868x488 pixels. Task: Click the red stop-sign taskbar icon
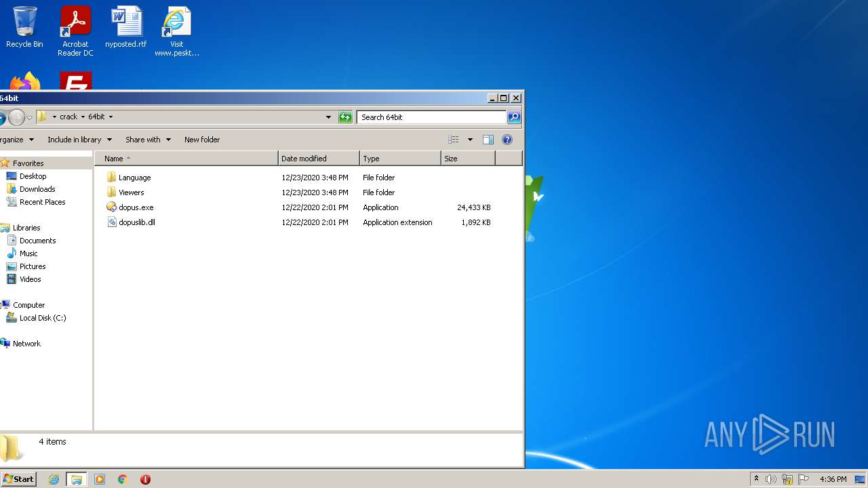pos(145,479)
